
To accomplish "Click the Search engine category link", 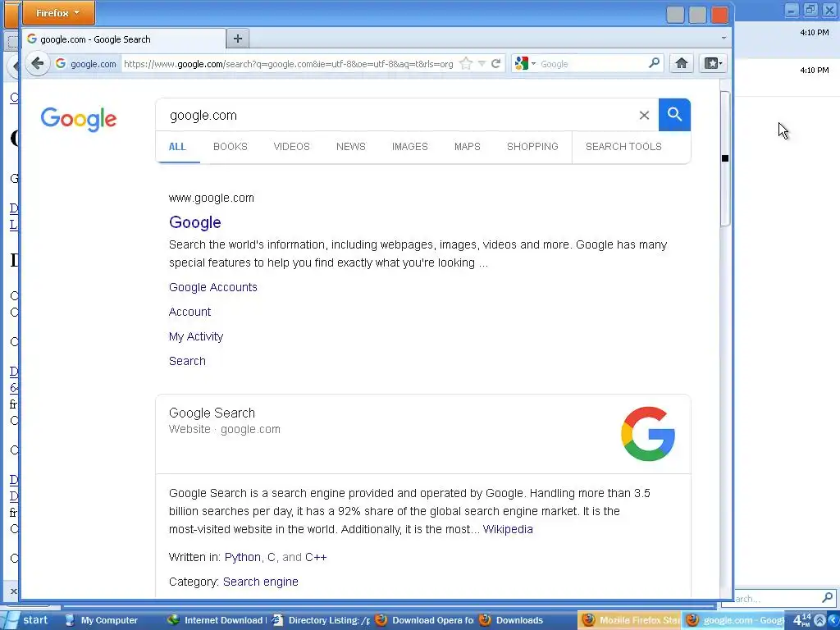I will [x=260, y=582].
